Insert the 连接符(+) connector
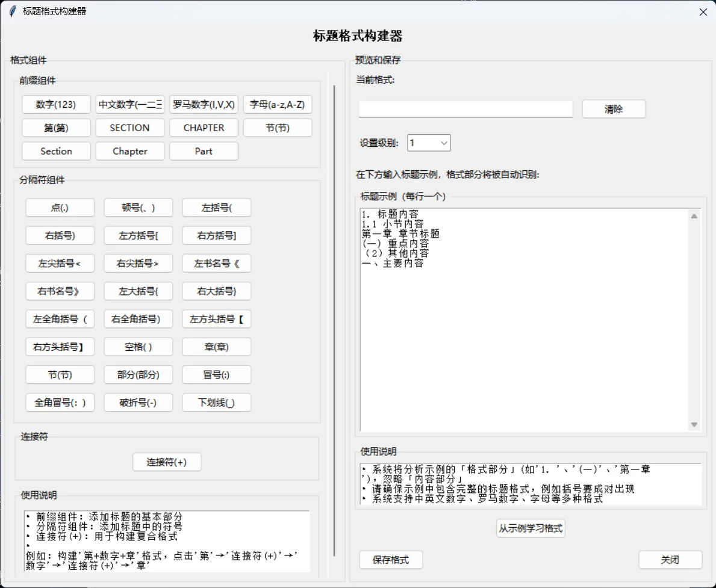This screenshot has height=588, width=716. (x=167, y=462)
